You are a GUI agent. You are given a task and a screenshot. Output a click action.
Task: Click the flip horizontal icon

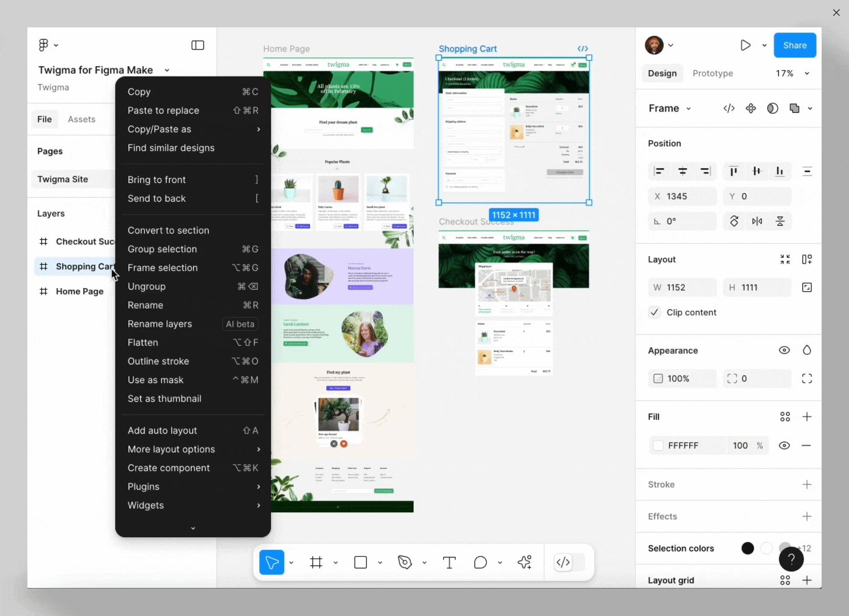click(757, 221)
